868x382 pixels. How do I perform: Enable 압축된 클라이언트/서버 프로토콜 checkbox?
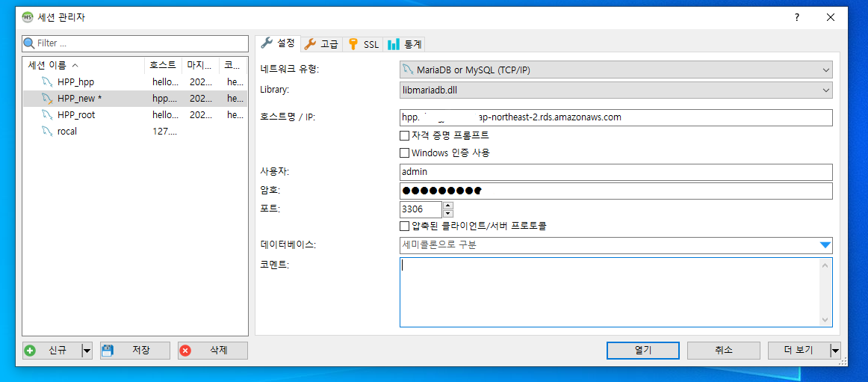(405, 226)
